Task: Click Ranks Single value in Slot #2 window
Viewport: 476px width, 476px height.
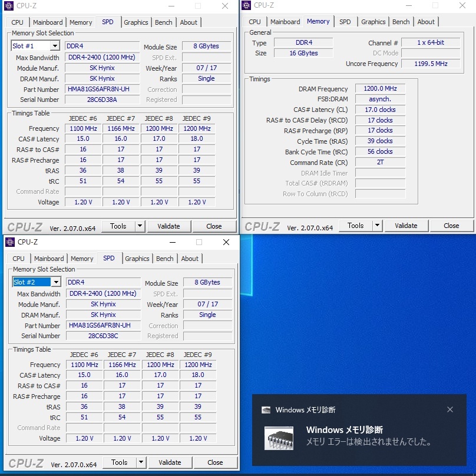Action: [x=207, y=315]
